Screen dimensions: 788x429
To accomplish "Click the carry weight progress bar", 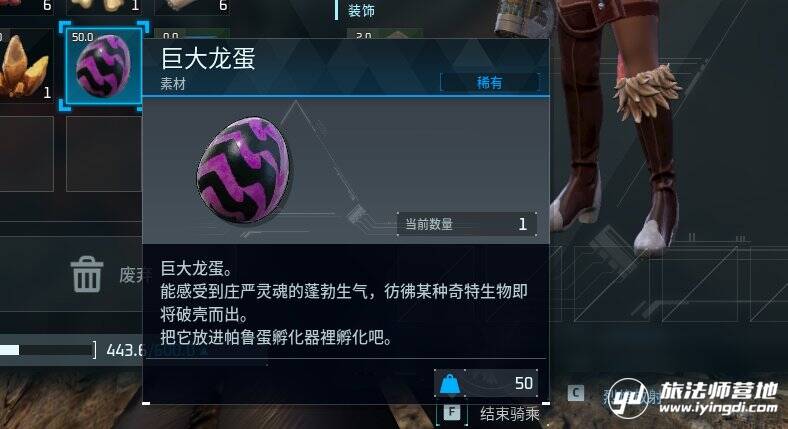I will tap(47, 350).
